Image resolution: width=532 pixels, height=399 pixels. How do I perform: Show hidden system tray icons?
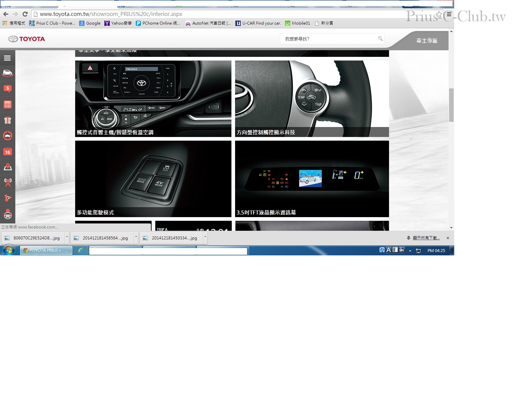pyautogui.click(x=410, y=251)
